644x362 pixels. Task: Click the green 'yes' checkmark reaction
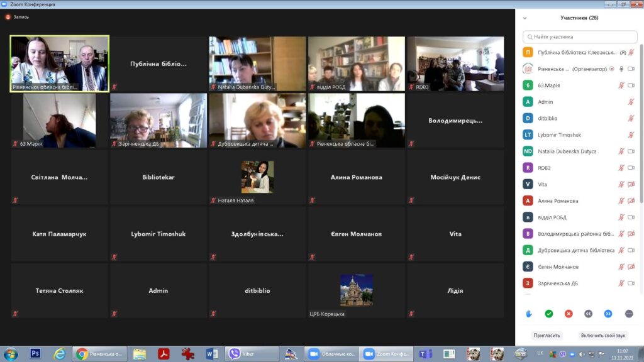tap(549, 314)
